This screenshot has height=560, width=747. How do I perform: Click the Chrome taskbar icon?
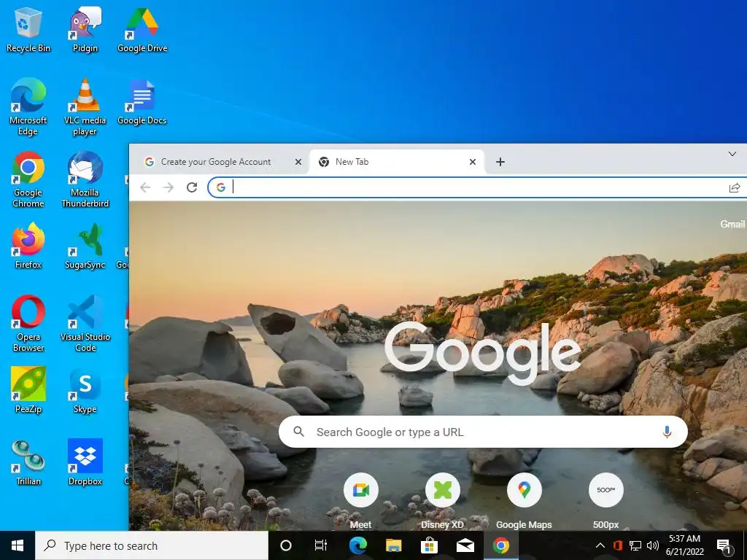[500, 545]
